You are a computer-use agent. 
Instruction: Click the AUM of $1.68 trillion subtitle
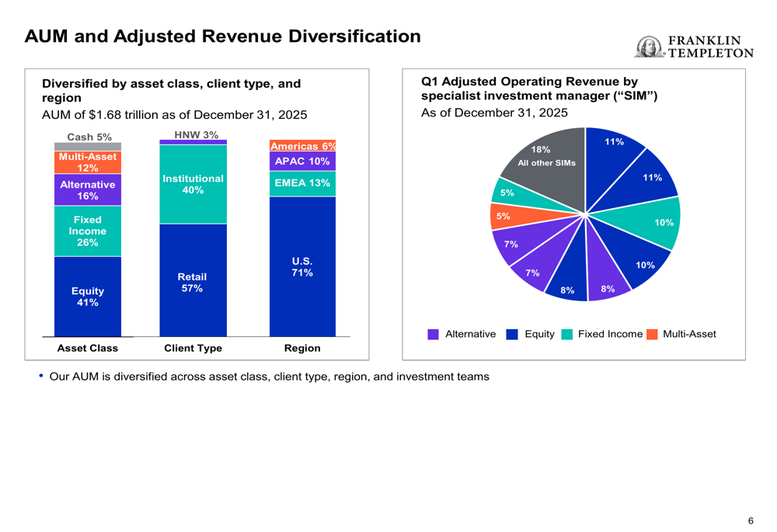click(x=174, y=115)
